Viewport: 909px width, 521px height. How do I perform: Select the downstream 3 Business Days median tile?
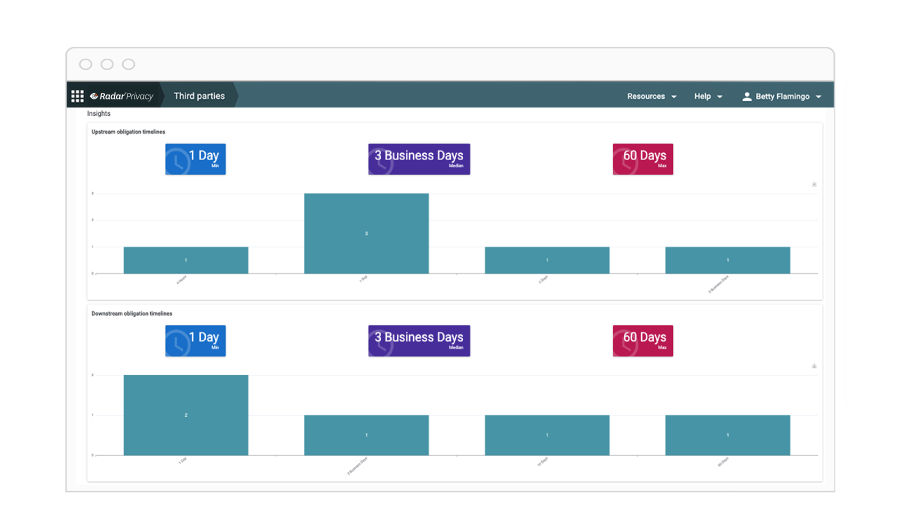point(418,341)
